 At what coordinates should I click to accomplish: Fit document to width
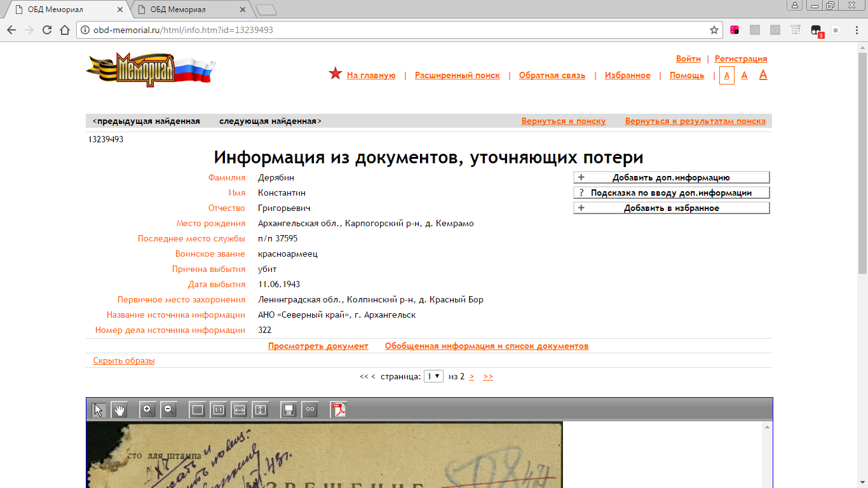(239, 410)
